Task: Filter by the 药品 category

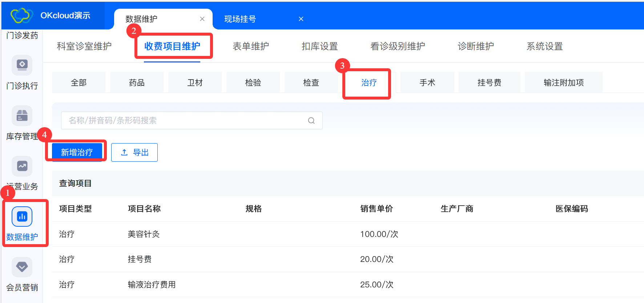Action: [137, 83]
